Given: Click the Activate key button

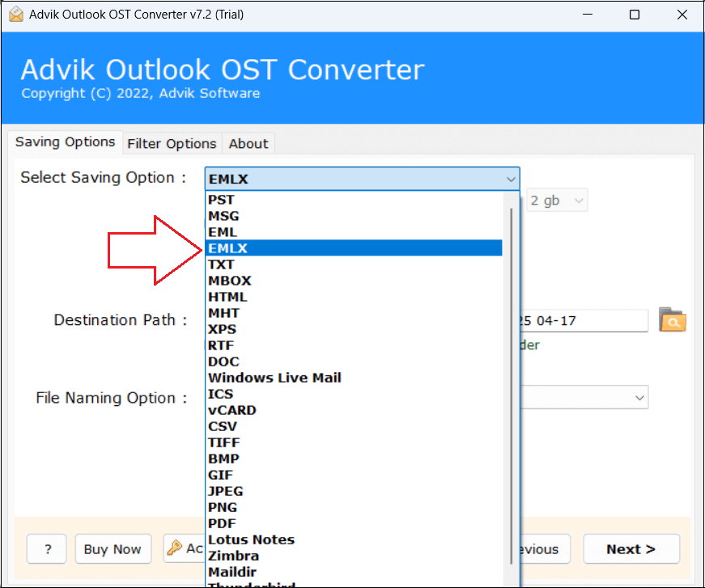Looking at the screenshot, I should 185,548.
